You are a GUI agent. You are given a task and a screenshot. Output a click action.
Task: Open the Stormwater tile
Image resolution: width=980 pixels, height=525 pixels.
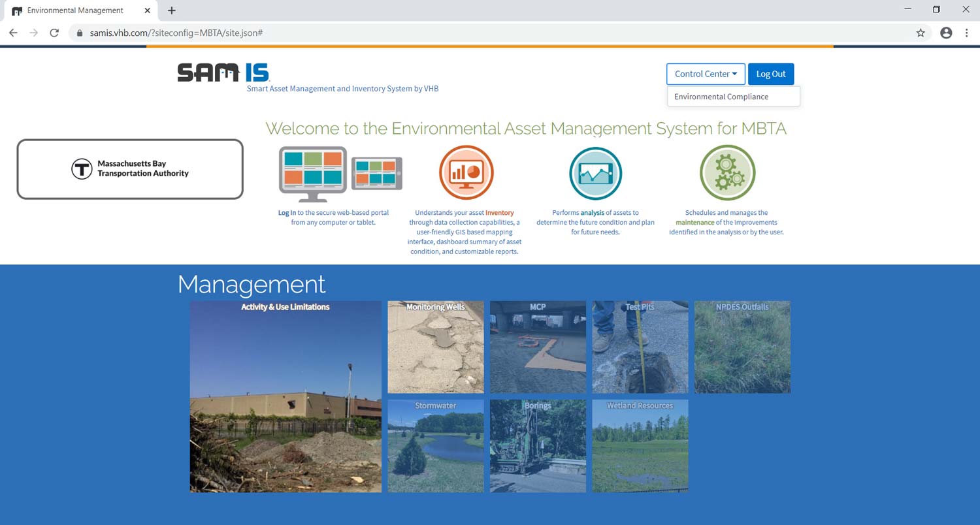coord(436,446)
